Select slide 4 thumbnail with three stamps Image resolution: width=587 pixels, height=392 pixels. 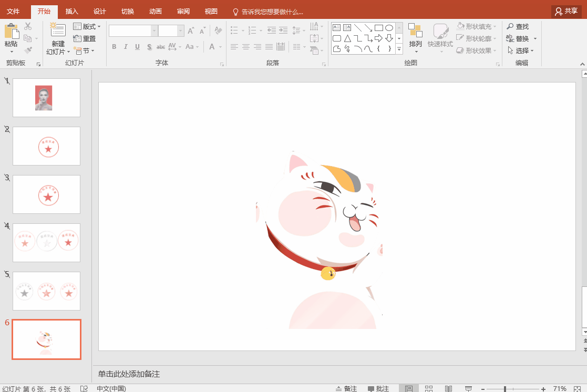(x=46, y=243)
